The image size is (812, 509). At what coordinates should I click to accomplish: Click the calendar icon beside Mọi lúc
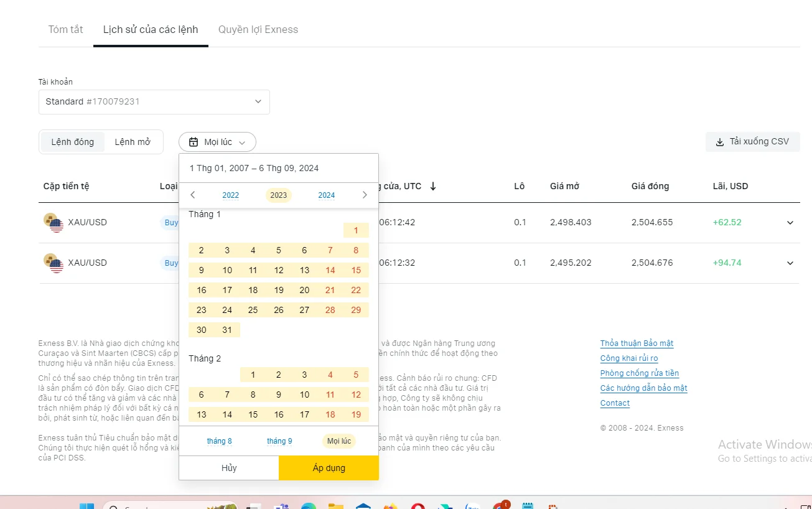point(194,142)
